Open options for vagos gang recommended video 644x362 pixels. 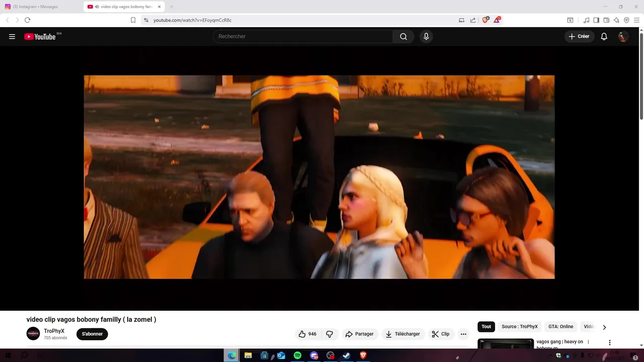click(x=610, y=342)
